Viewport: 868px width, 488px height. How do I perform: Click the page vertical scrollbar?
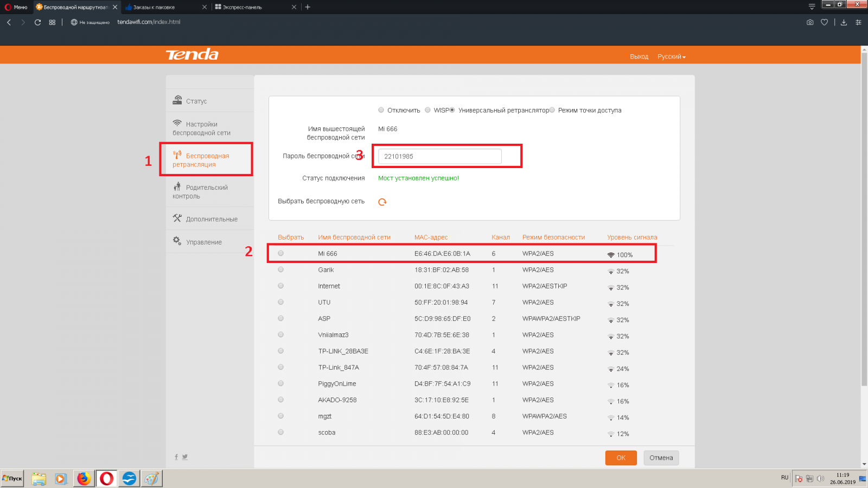point(864,217)
